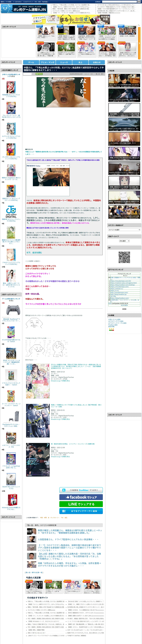Viewport: 142px width, 644px height.
Task: Open the 袴田巌さん 無罪 latest article
Action: [70, 532]
